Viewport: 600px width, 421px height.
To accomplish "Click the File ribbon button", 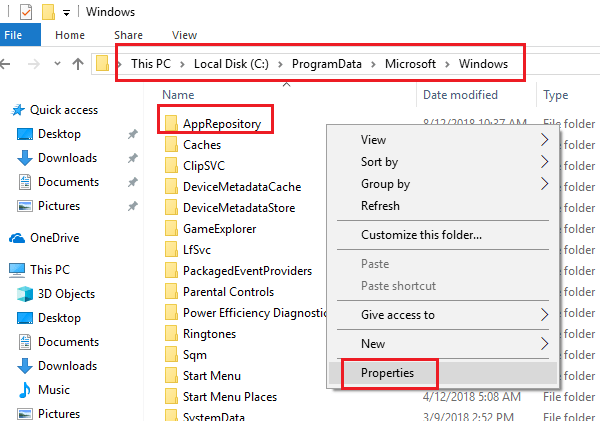I will pyautogui.click(x=14, y=35).
